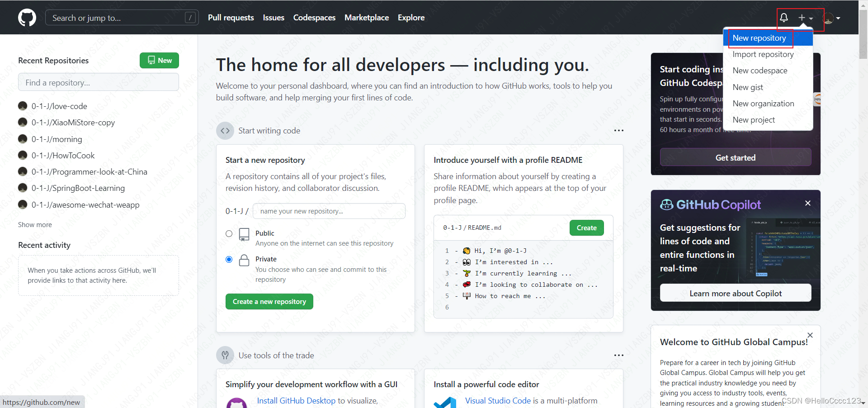Screen dimensions: 868x408
Task: Click Learn more about Copilot
Action: pyautogui.click(x=736, y=293)
